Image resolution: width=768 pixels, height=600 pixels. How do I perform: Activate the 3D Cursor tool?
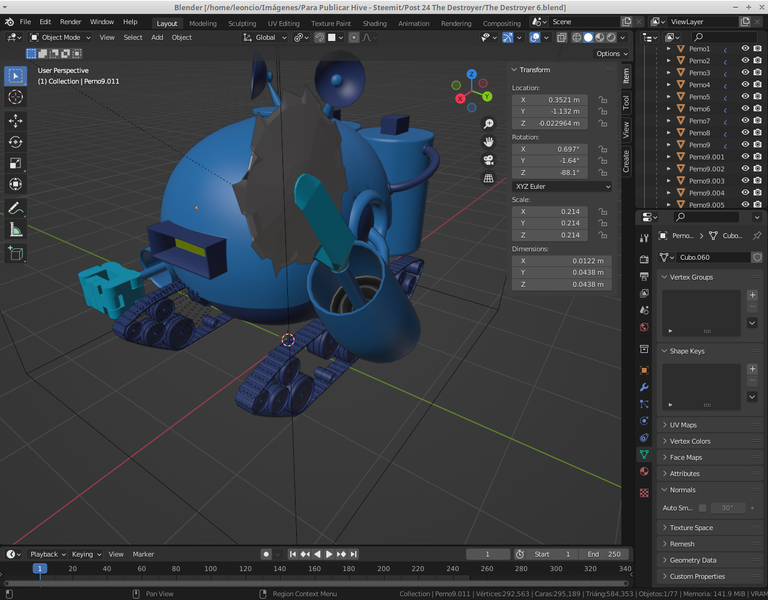[x=16, y=97]
